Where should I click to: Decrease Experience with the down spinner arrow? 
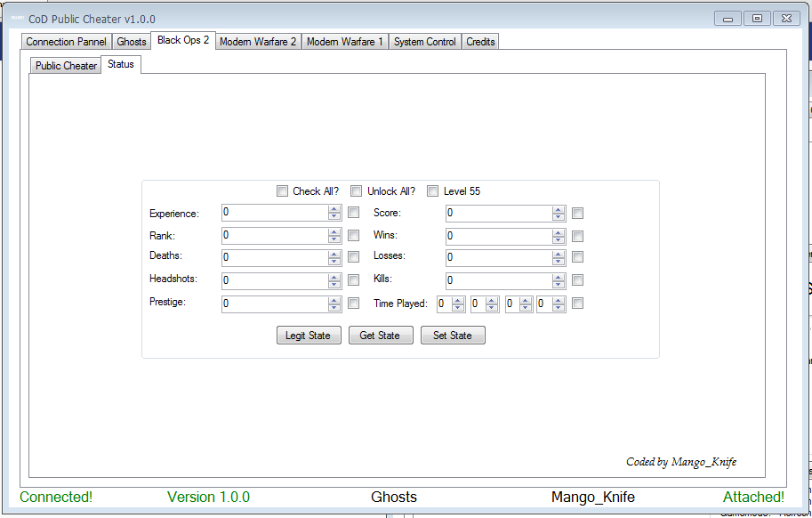(x=334, y=216)
